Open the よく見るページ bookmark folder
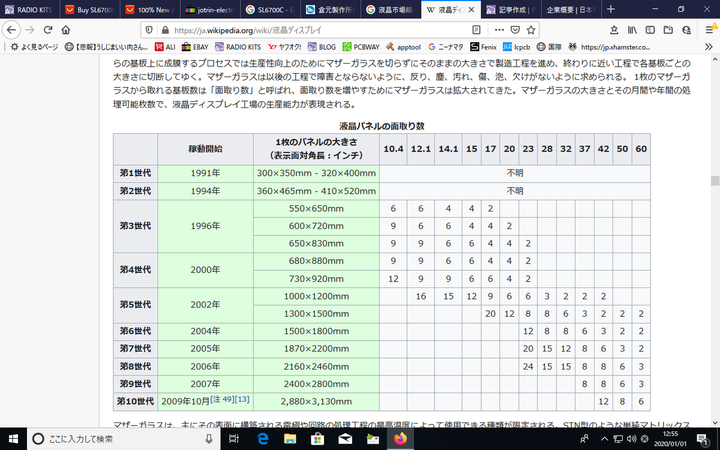The width and height of the screenshot is (720, 450). pyautogui.click(x=34, y=47)
